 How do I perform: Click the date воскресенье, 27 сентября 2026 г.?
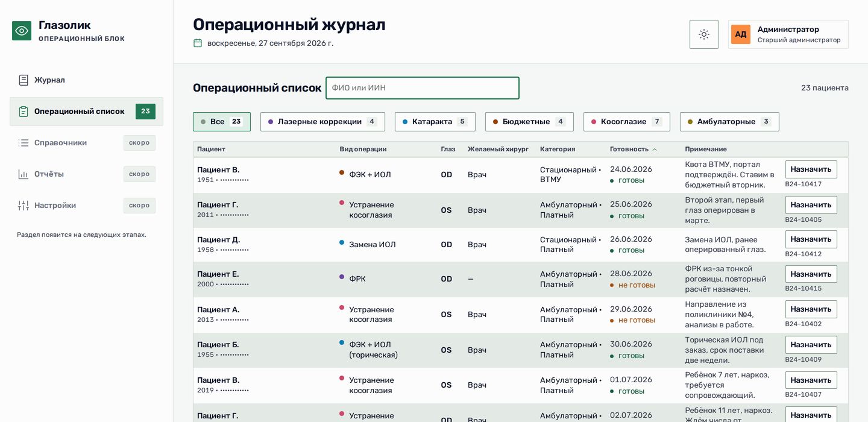point(270,43)
